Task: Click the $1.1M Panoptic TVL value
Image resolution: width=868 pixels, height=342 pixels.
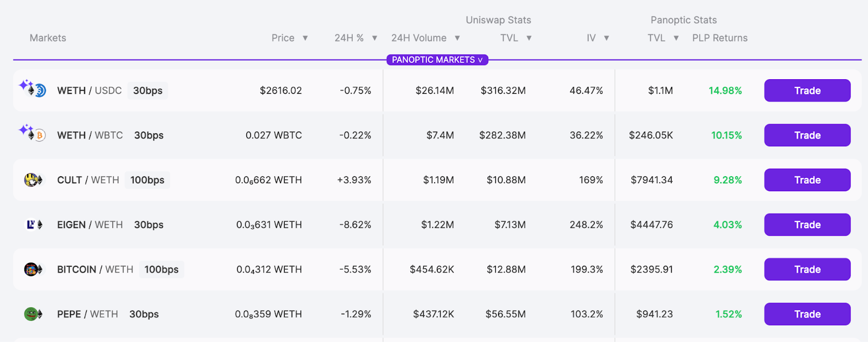Action: (x=660, y=91)
